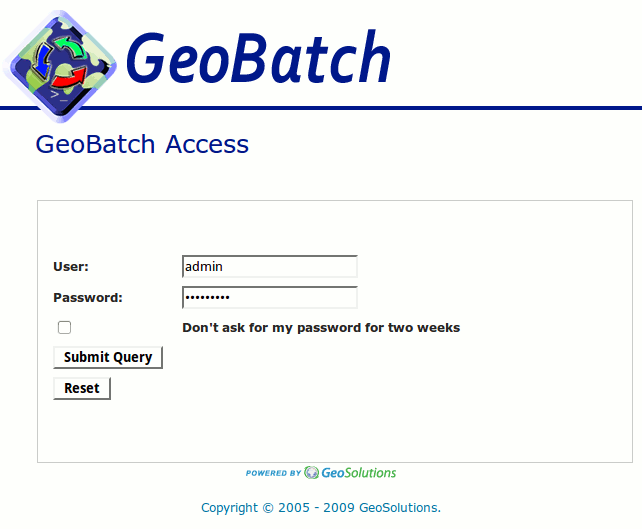Click the "POWERED BY" footer text
This screenshot has width=642, height=529.
[x=274, y=473]
